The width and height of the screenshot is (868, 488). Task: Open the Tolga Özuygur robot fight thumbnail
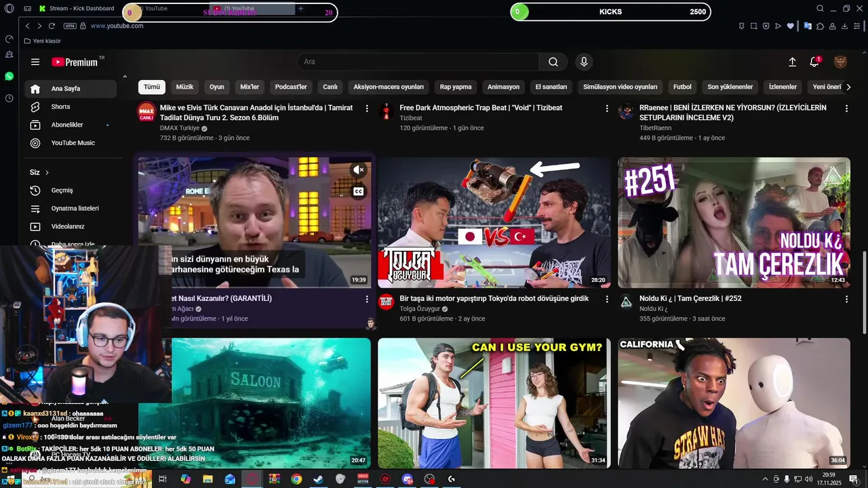click(x=494, y=223)
